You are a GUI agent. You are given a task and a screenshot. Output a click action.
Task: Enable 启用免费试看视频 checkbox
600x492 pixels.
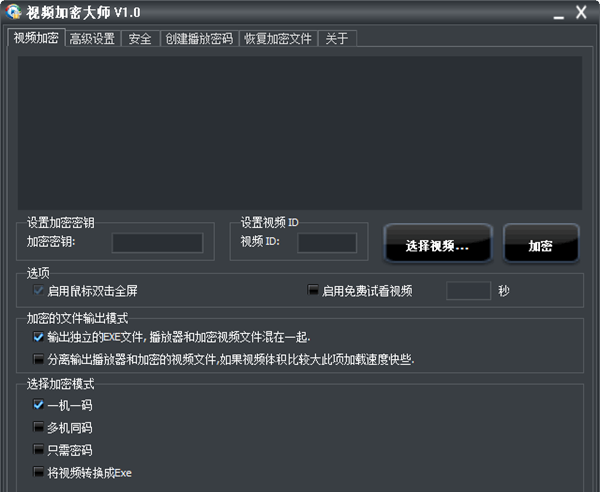[x=313, y=290]
